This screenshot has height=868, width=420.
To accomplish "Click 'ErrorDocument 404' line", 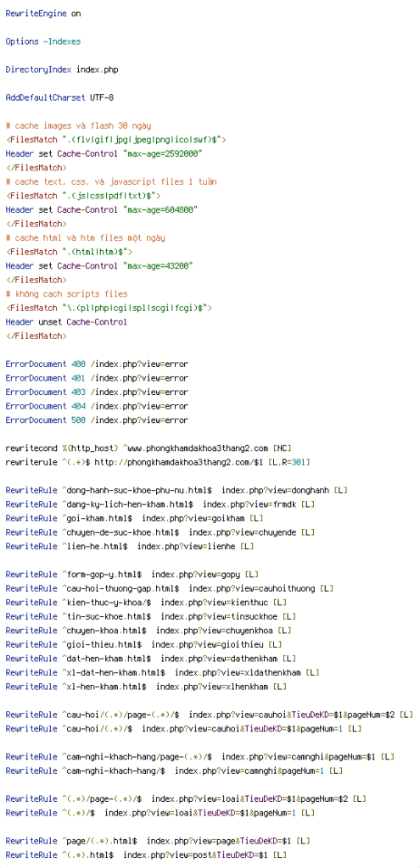I will pyautogui.click(x=97, y=406).
